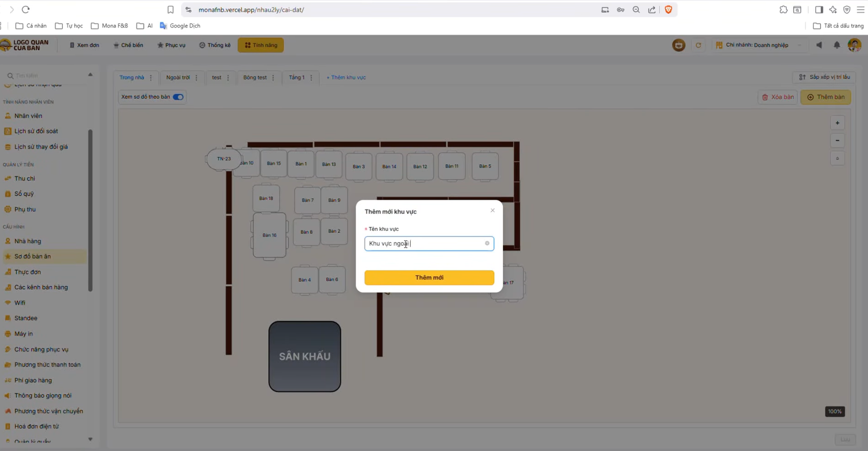Screen dimensions: 868x451
Task: Select Thực đơn in the sidebar
Action: 28,272
